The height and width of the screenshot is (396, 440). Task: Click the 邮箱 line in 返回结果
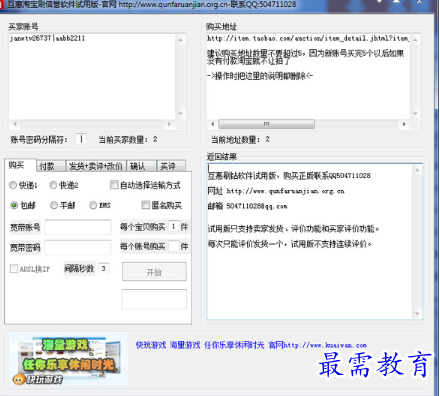247,206
